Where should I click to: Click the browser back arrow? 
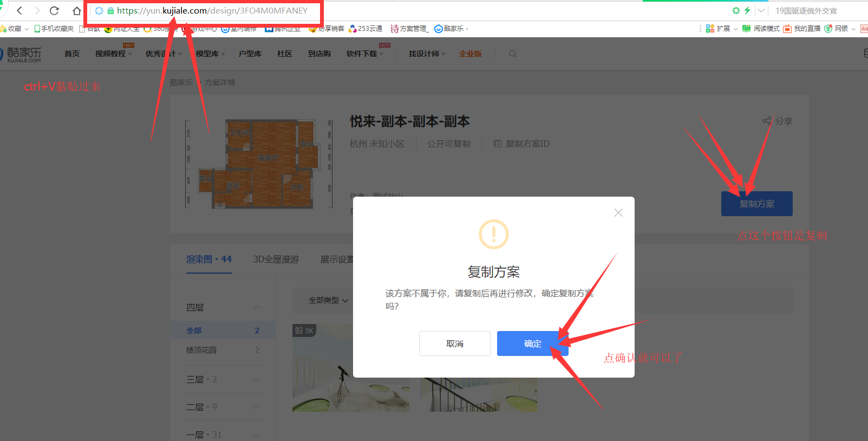point(19,10)
